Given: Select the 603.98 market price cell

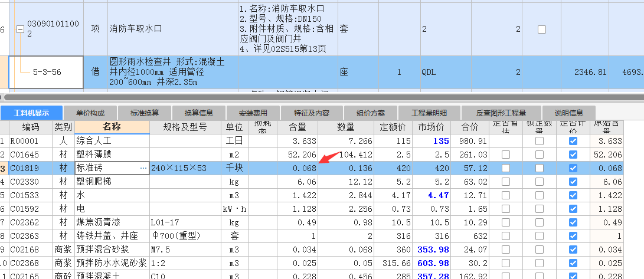Looking at the screenshot, I should (x=431, y=262).
